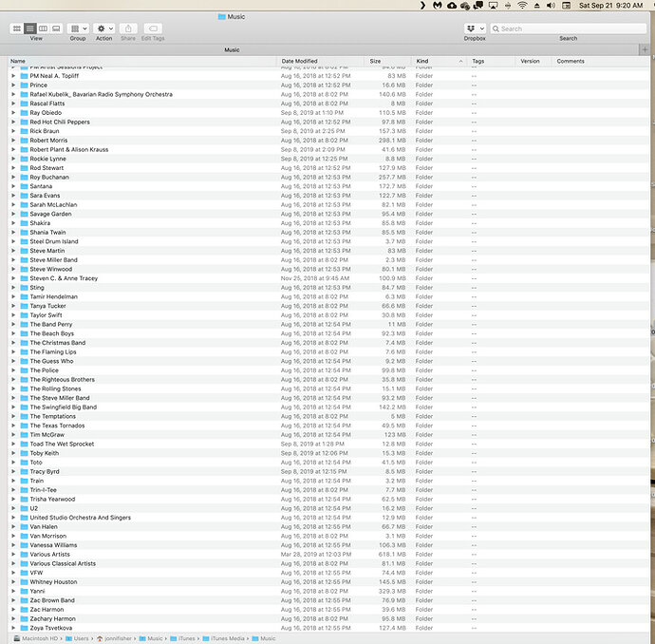Select the Toto folder icon
The width and height of the screenshot is (655, 644).
[25, 463]
